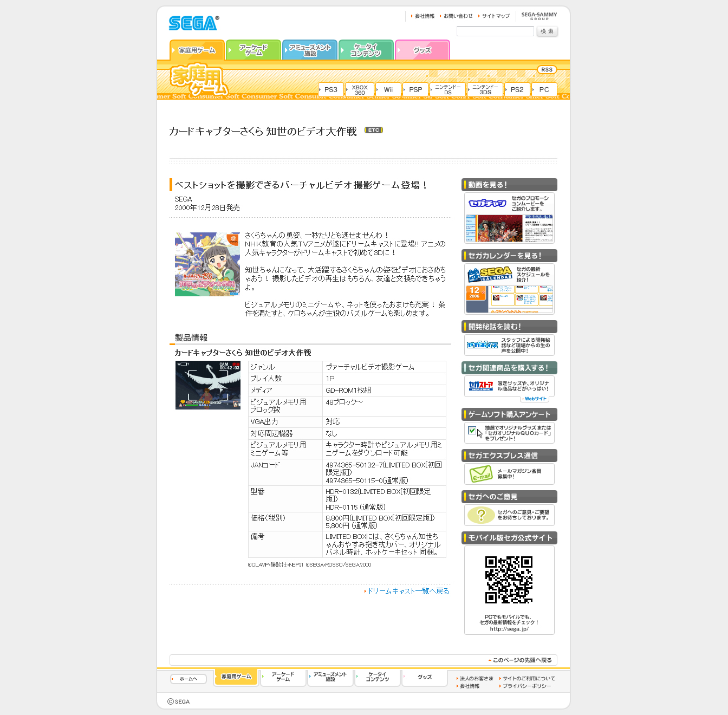Click the セガカレンダーを見る! sidebar heading
The width and height of the screenshot is (728, 715).
click(x=509, y=256)
